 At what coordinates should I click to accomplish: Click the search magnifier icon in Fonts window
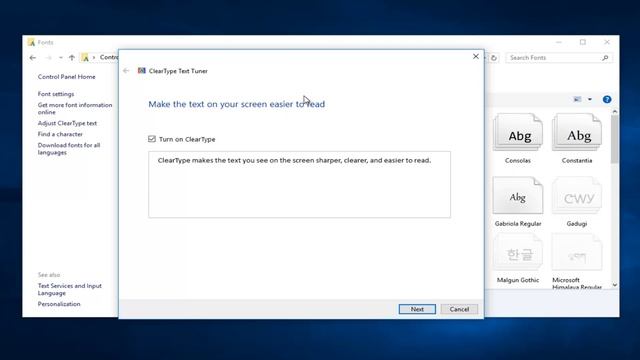coord(605,58)
